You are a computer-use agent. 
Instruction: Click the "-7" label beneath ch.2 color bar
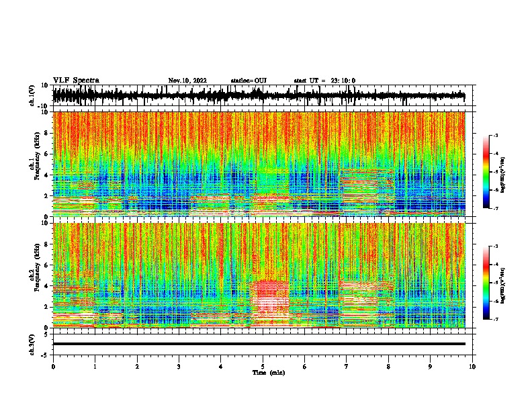(495, 319)
